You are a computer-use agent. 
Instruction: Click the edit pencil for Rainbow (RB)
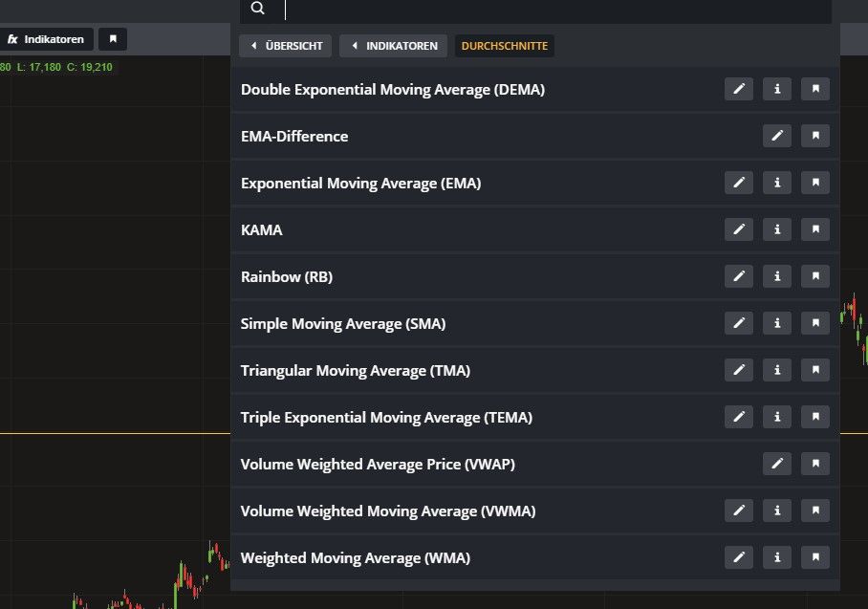click(738, 277)
